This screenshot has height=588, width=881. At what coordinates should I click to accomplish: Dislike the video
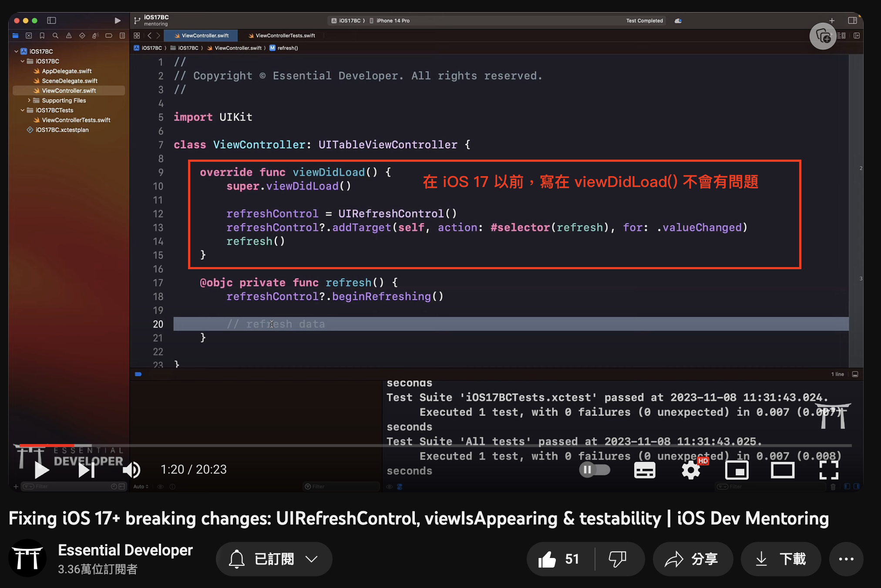(x=617, y=559)
